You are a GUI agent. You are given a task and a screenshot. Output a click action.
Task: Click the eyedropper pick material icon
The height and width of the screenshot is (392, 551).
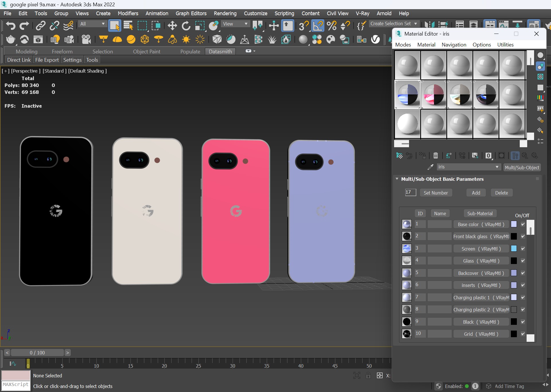click(x=430, y=167)
